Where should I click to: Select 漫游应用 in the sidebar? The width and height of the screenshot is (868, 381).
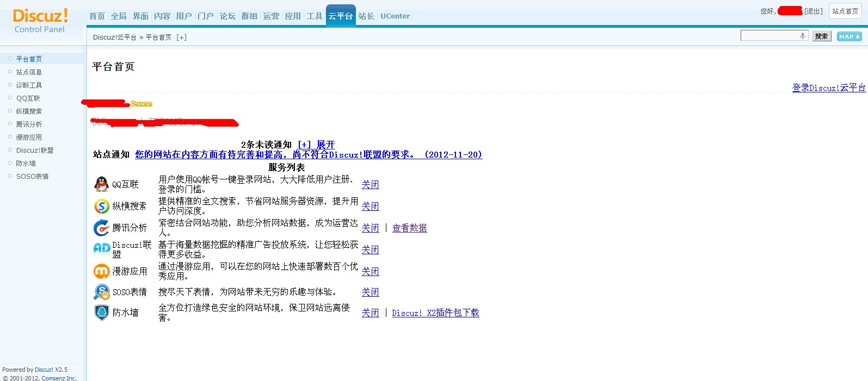(29, 137)
